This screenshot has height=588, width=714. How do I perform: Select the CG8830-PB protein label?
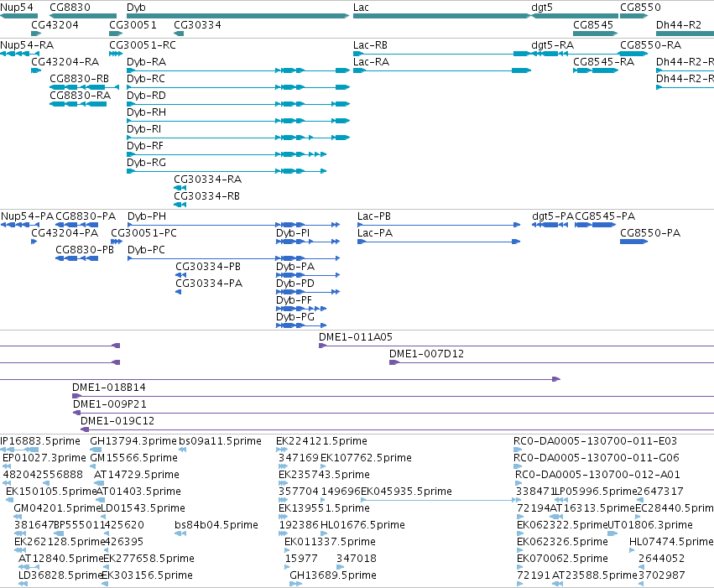tap(85, 250)
